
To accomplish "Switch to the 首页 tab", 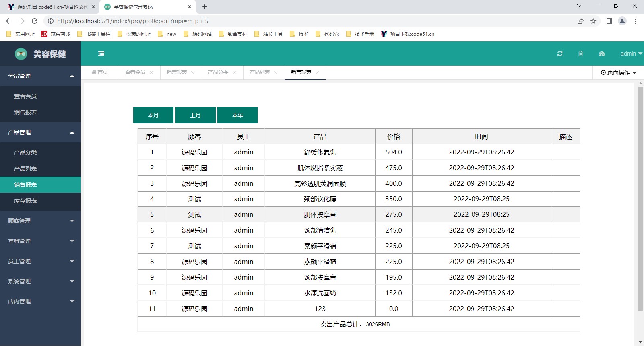I will coord(100,72).
